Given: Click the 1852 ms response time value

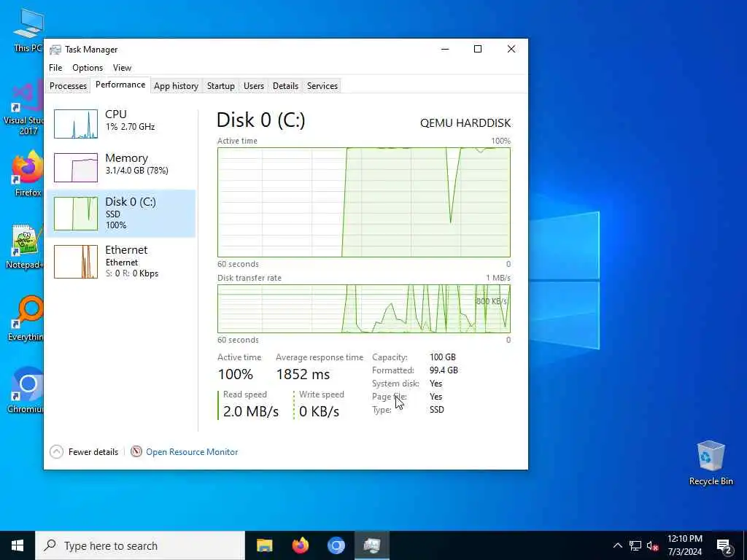Looking at the screenshot, I should click(303, 374).
